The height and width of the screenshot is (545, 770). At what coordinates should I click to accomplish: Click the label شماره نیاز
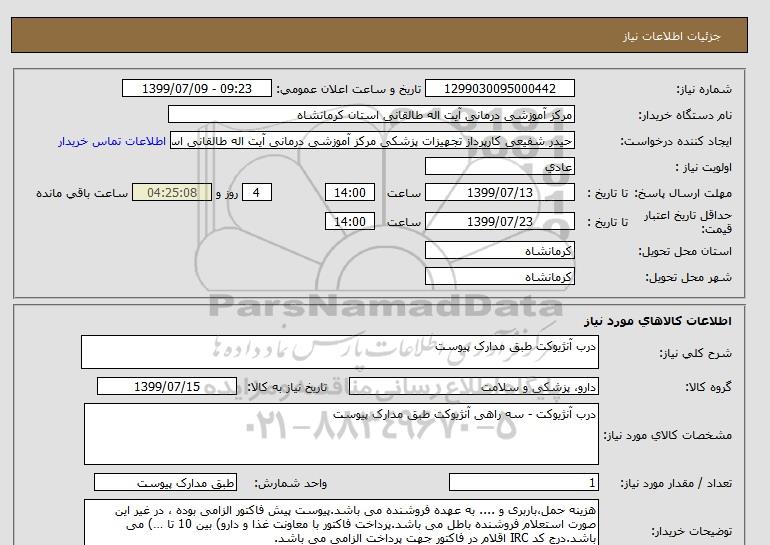coord(704,89)
